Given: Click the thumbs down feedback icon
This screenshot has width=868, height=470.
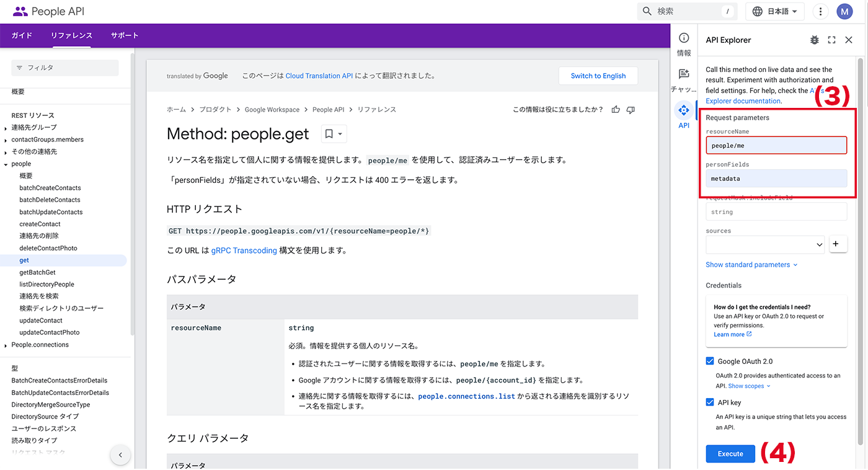Looking at the screenshot, I should click(631, 110).
